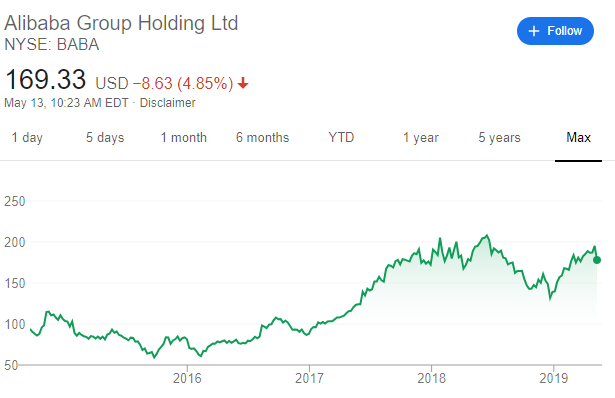Click the 2017 x-axis year marker
The width and height of the screenshot is (615, 398).
tap(309, 378)
